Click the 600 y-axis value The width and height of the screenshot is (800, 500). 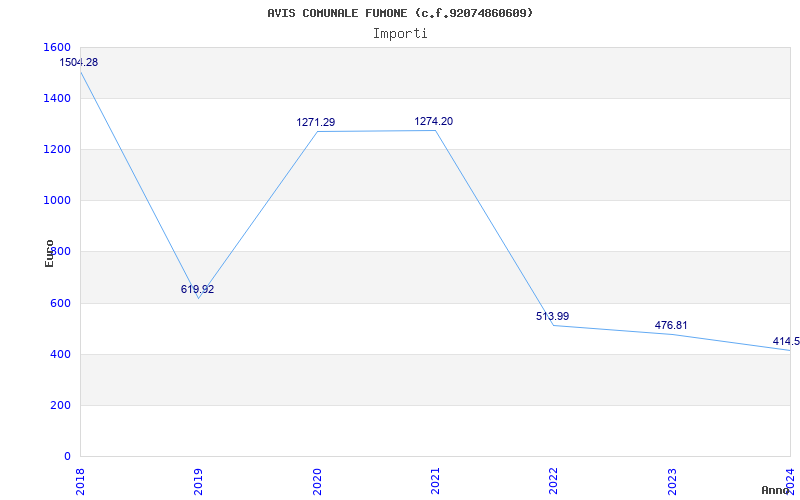click(61, 304)
